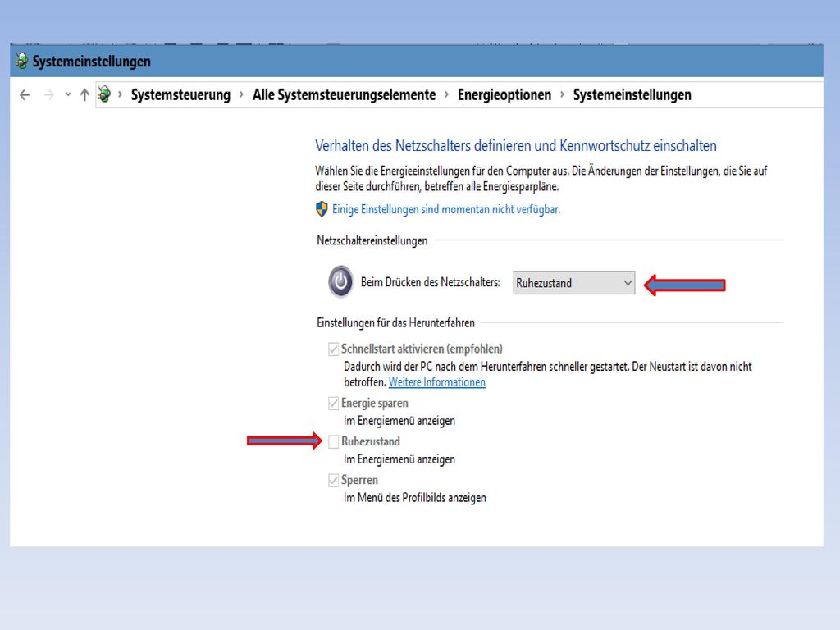
Task: Click the power button icon
Action: pyautogui.click(x=340, y=281)
